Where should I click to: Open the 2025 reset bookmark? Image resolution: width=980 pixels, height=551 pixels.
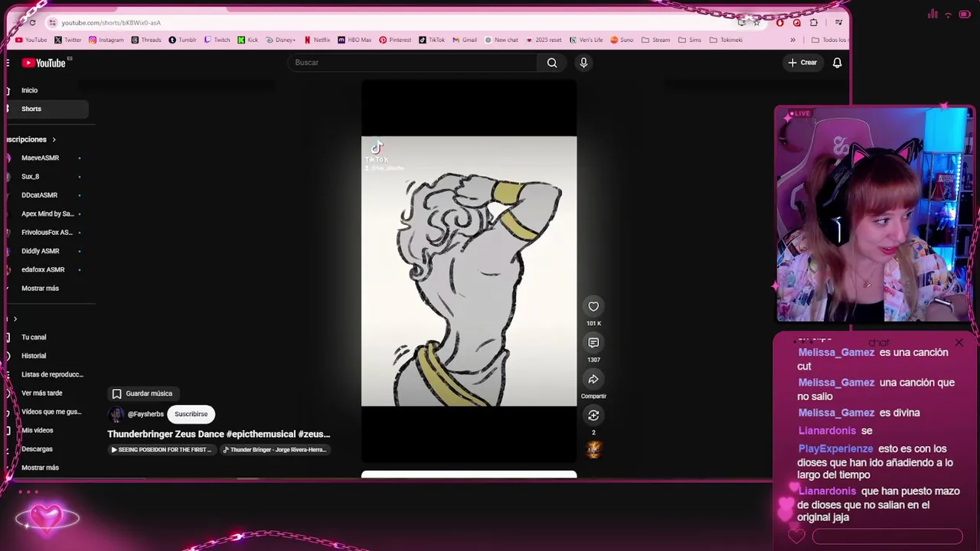(x=544, y=40)
